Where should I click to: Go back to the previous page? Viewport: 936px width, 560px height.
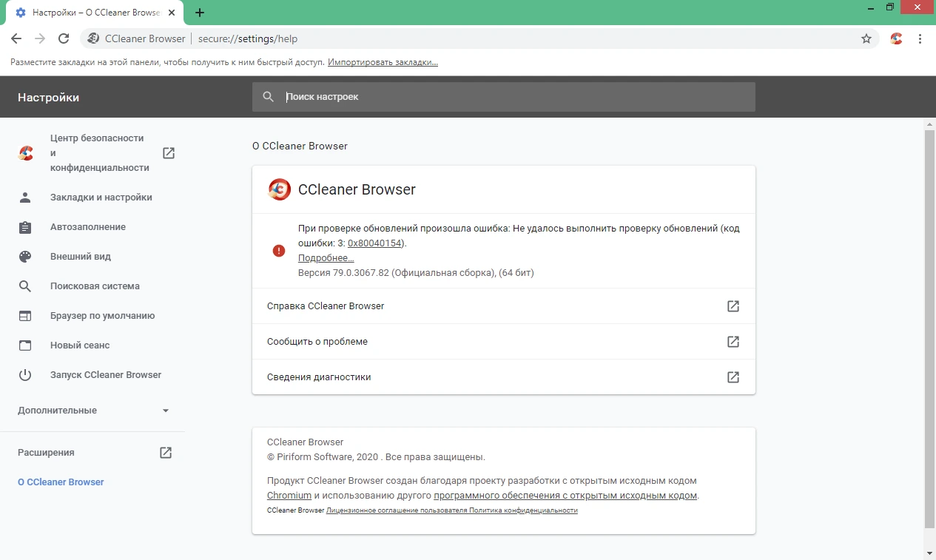coord(16,38)
